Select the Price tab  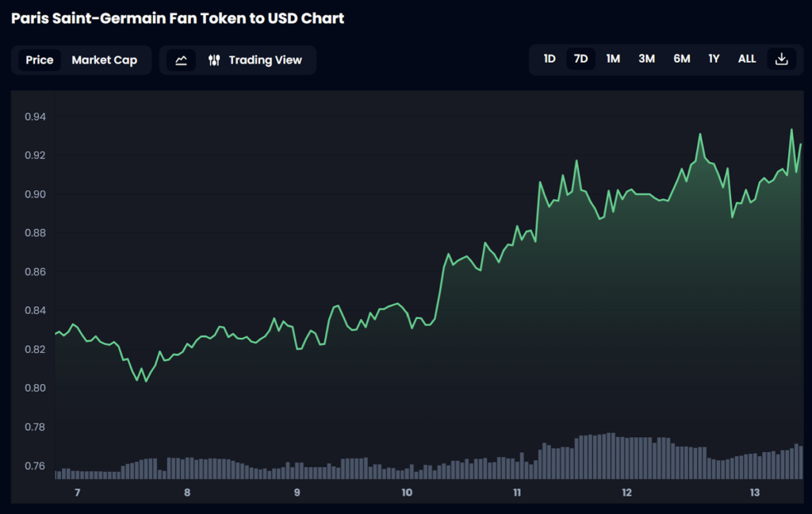[40, 60]
